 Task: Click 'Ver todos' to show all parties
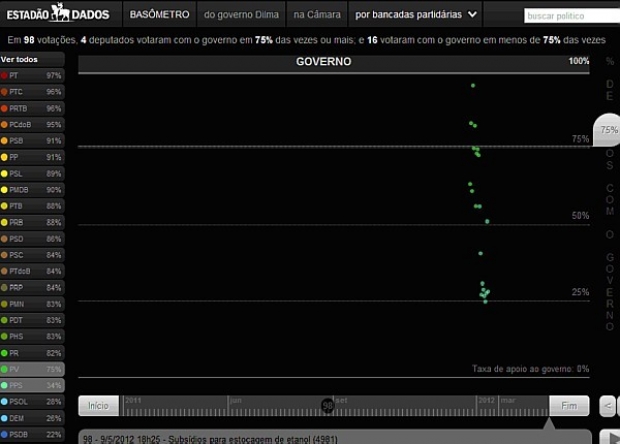tap(19, 59)
